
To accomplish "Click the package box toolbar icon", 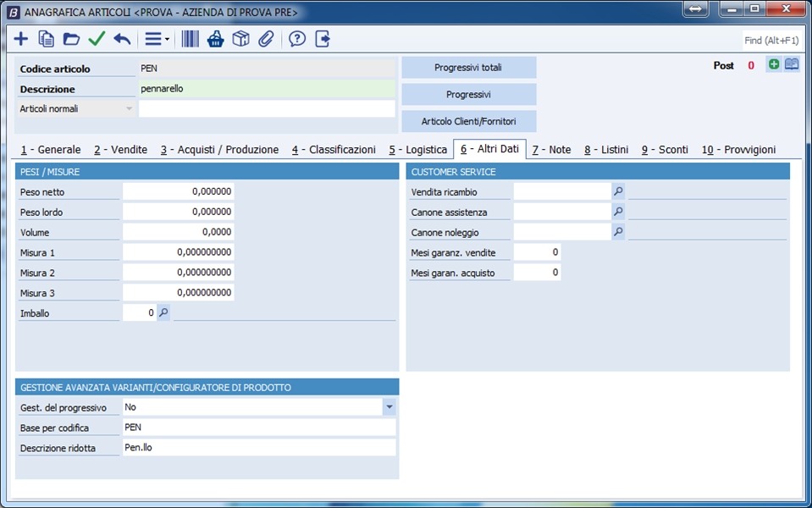I will coord(241,39).
